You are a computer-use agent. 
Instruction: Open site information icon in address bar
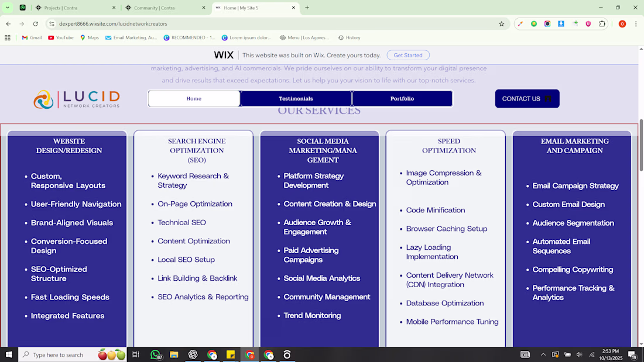[52, 24]
